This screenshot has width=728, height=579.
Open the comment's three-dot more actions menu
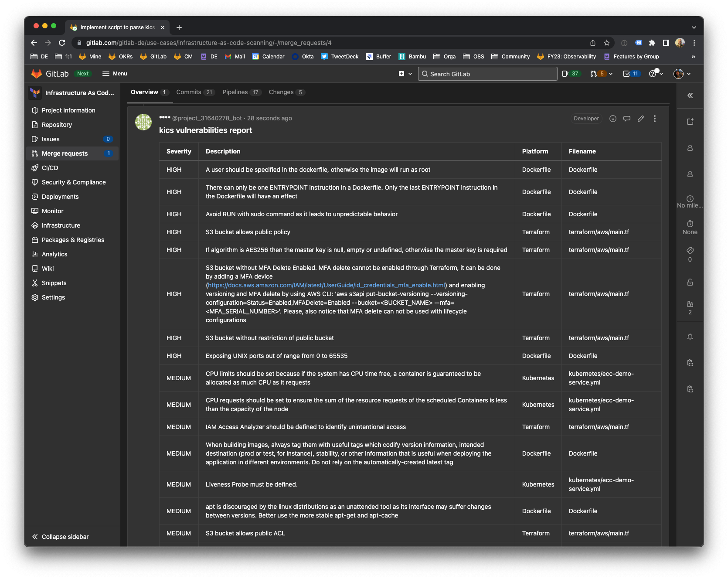[654, 119]
